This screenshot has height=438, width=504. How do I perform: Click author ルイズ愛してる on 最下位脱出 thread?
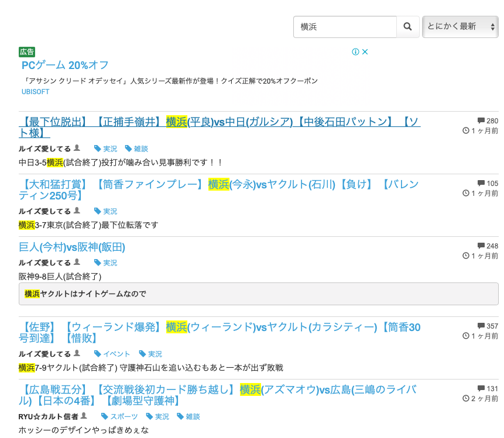[44, 149]
